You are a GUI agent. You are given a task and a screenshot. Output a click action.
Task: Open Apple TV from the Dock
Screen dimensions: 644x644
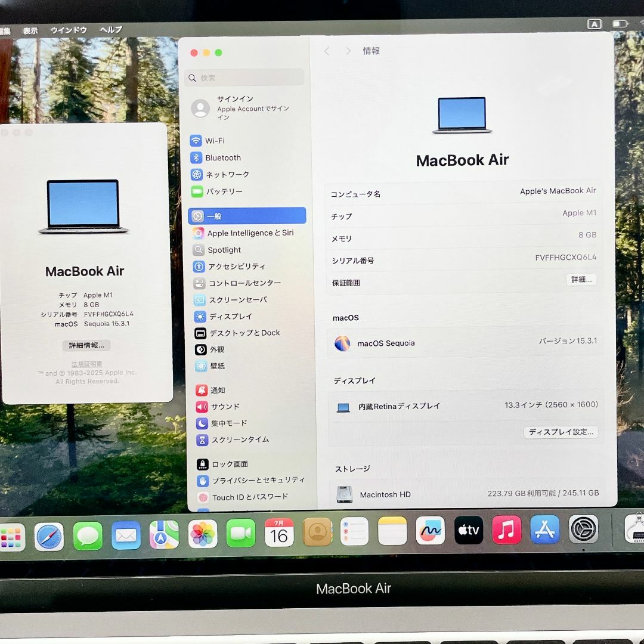tap(468, 530)
